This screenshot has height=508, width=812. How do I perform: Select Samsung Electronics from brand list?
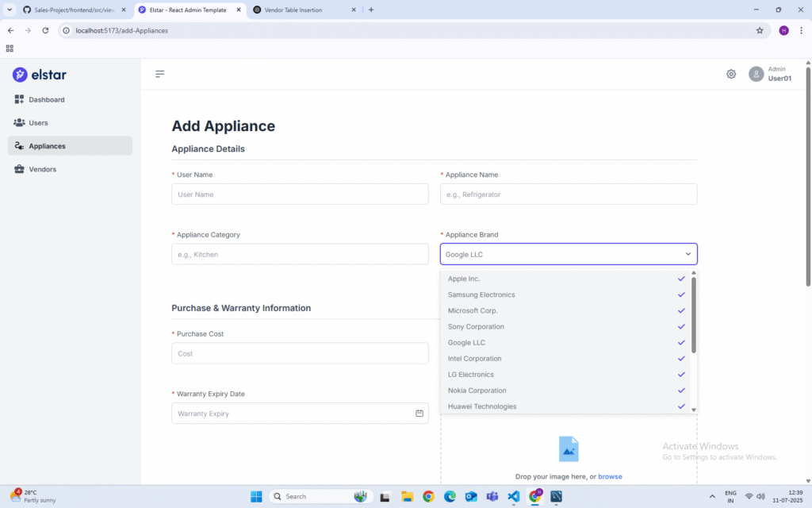(565, 295)
